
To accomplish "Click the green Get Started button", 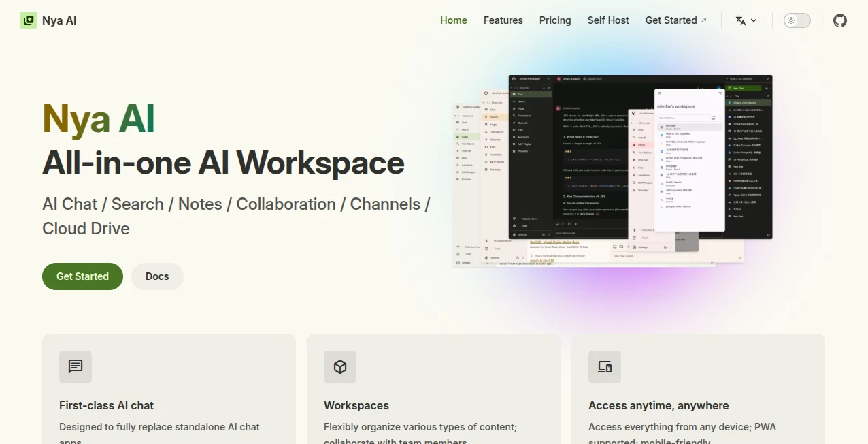I will click(82, 276).
